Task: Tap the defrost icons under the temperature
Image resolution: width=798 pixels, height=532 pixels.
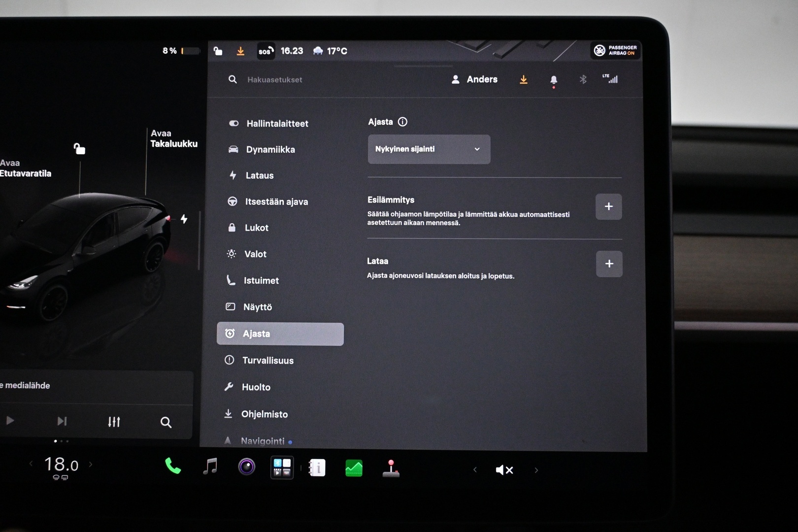Action: click(x=61, y=478)
